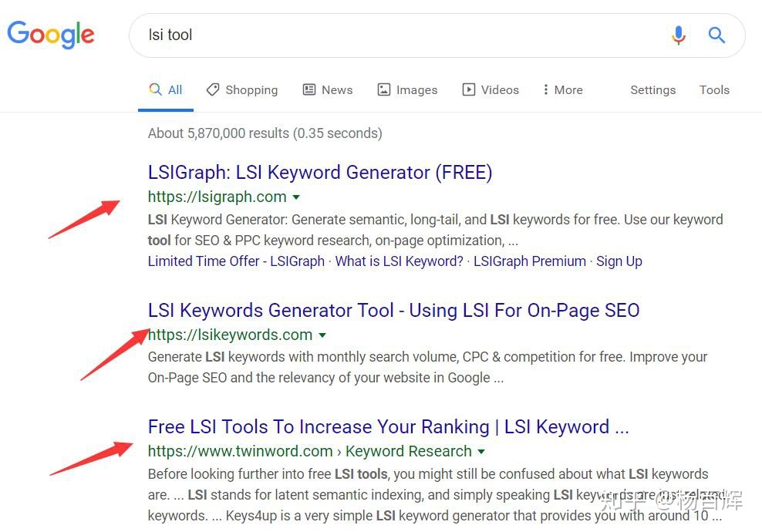Click the Google logo
The width and height of the screenshot is (762, 532).
tap(51, 34)
